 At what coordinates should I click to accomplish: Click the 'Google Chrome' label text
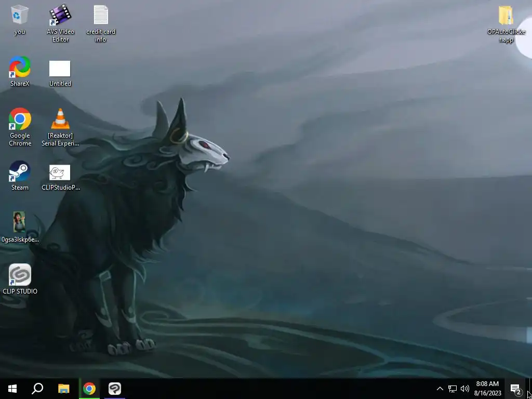[x=20, y=139]
